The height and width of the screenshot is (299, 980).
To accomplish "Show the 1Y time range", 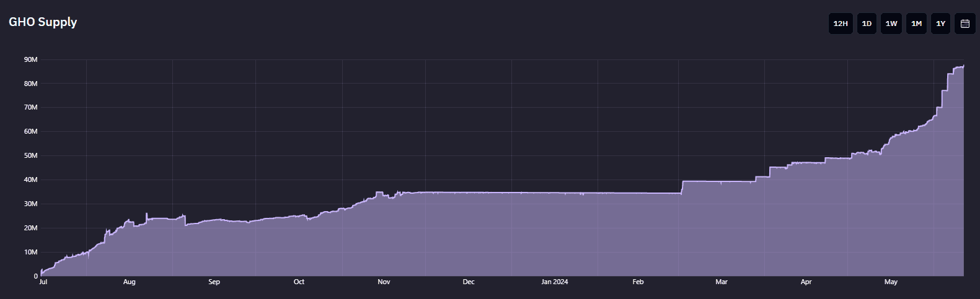I will [940, 24].
